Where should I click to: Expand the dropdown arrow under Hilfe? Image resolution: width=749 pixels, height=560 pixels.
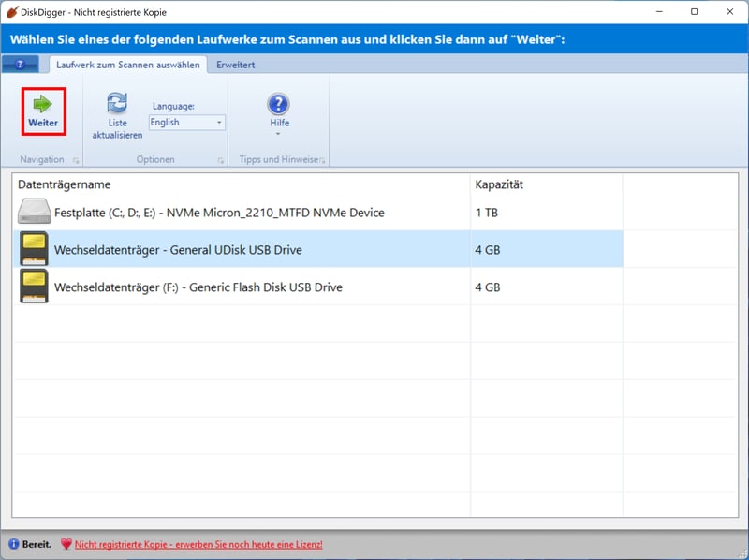(278, 134)
